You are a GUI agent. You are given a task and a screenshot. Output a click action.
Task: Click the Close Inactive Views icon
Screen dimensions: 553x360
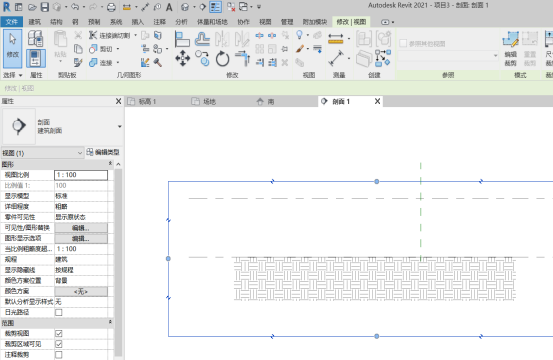coord(231,7)
